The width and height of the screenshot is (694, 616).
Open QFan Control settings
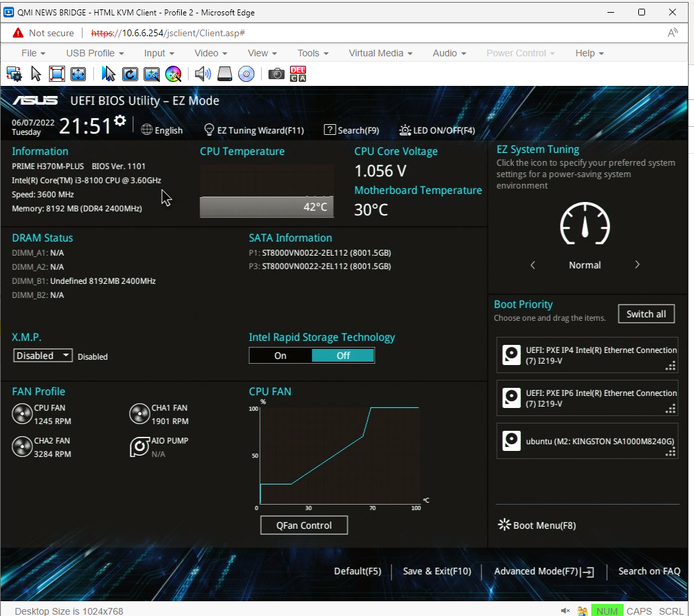tap(303, 525)
